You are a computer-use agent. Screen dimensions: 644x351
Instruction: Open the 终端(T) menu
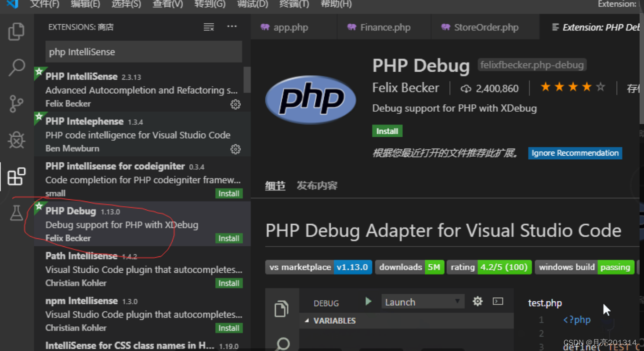pos(294,4)
